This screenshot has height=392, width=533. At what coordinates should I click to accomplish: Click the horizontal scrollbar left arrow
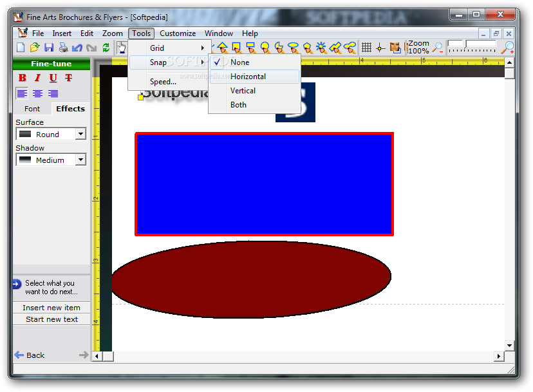click(x=97, y=356)
